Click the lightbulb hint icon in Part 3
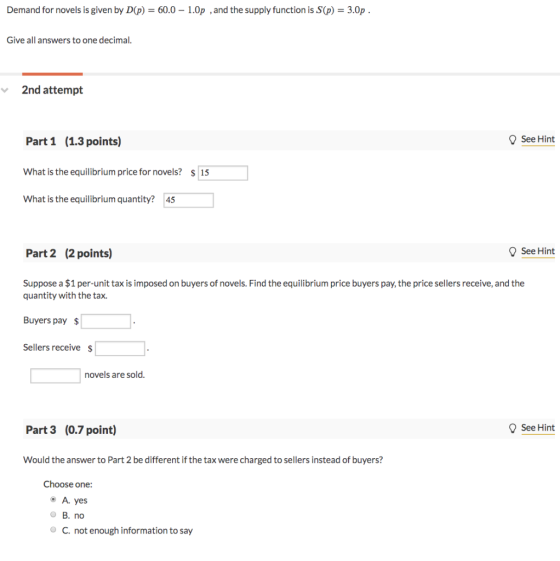This screenshot has width=560, height=561. point(512,428)
